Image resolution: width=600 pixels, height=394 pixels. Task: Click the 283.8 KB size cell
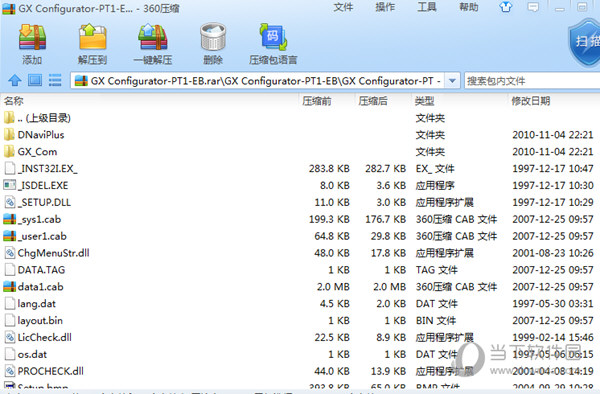pos(329,168)
